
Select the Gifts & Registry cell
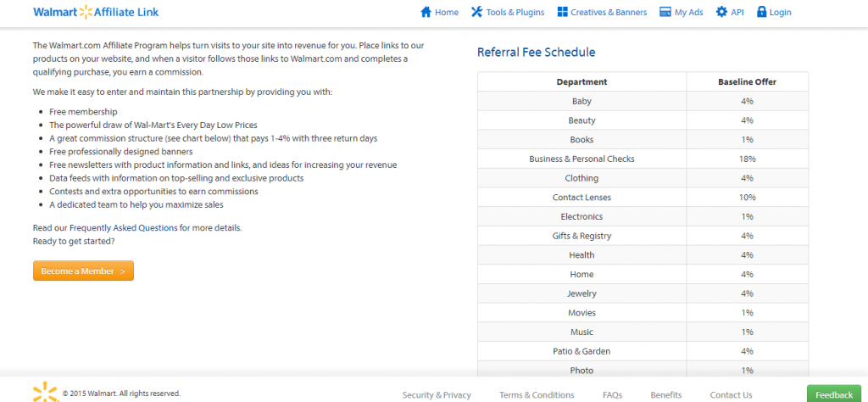581,236
